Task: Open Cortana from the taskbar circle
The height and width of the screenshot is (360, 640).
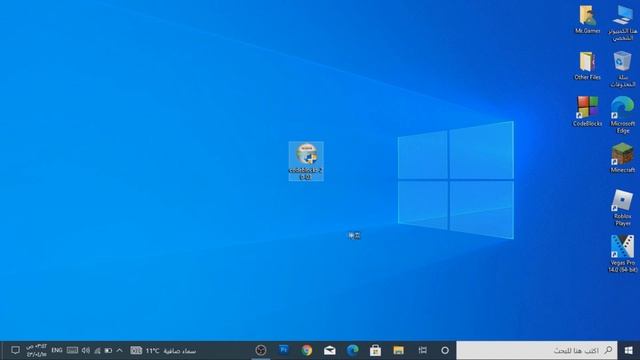Action: click(x=445, y=351)
